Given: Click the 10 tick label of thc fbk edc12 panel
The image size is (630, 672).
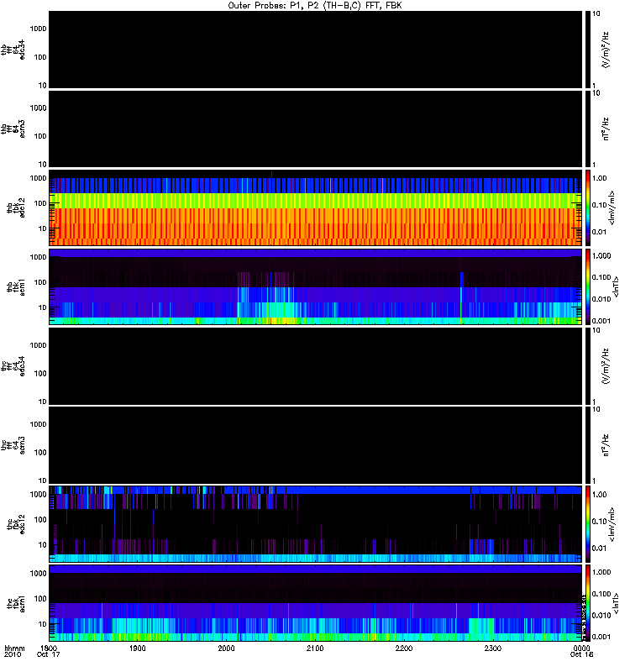Looking at the screenshot, I should pos(43,544).
